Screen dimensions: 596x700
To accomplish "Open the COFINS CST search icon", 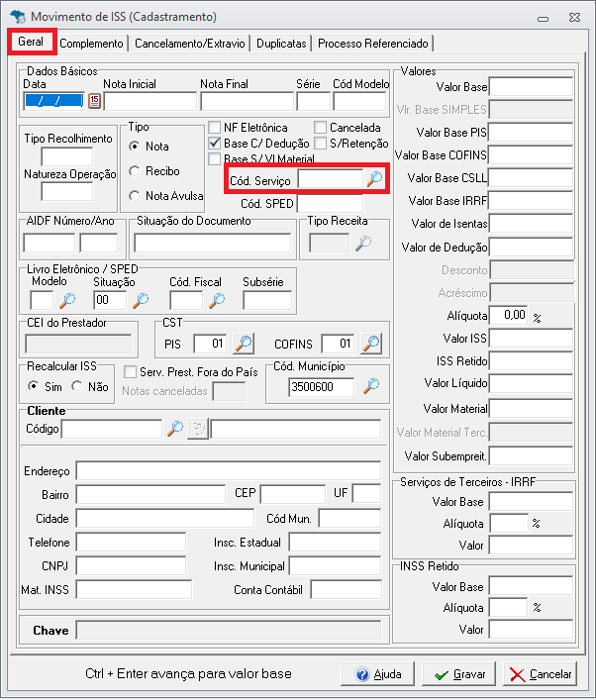I will coord(370,344).
